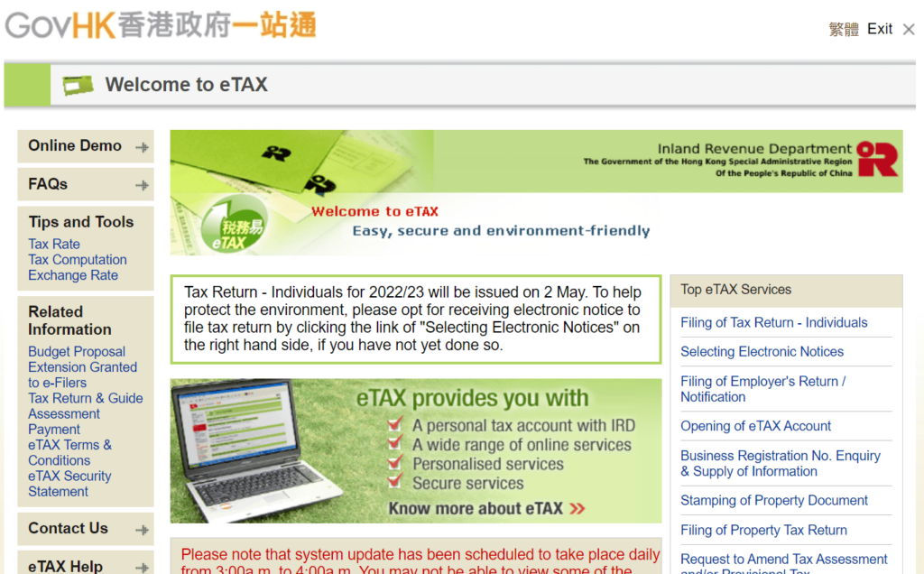Expand the Contact Us section
The width and height of the screenshot is (924, 574).
(x=68, y=528)
